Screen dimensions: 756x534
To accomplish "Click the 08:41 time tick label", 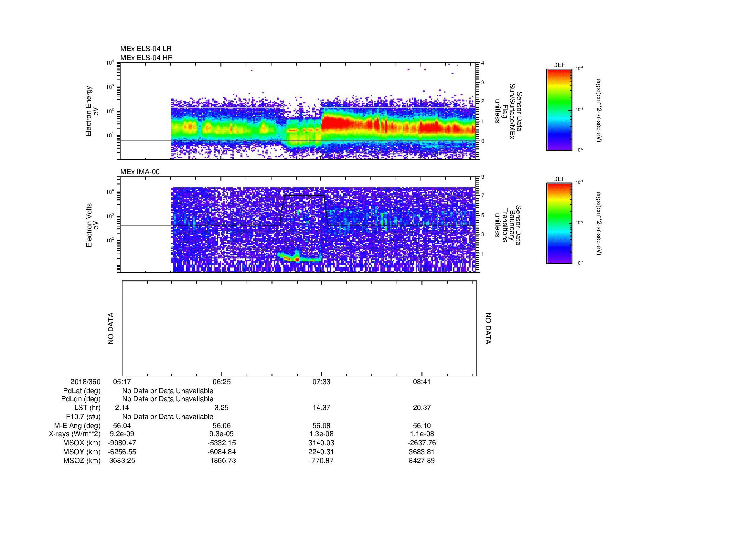I will click(x=422, y=382).
